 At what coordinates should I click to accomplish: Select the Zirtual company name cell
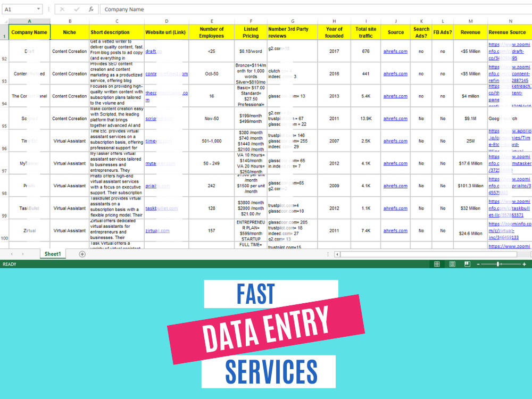(29, 231)
